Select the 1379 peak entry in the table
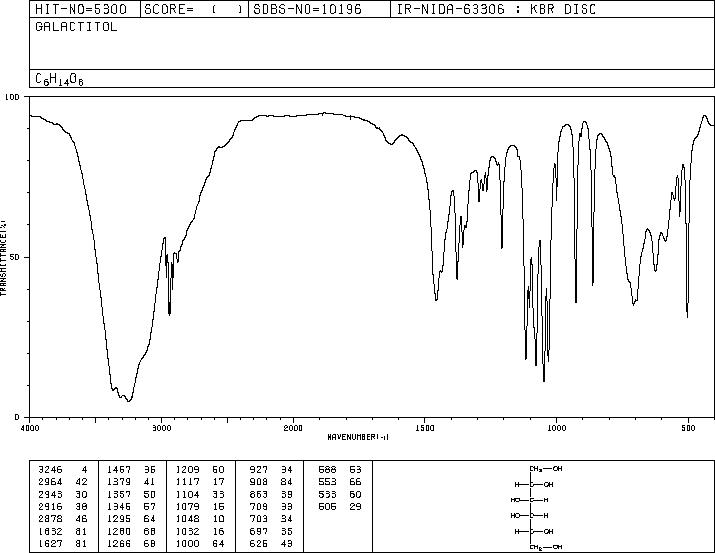Image resolution: width=715 pixels, height=553 pixels. click(x=131, y=482)
